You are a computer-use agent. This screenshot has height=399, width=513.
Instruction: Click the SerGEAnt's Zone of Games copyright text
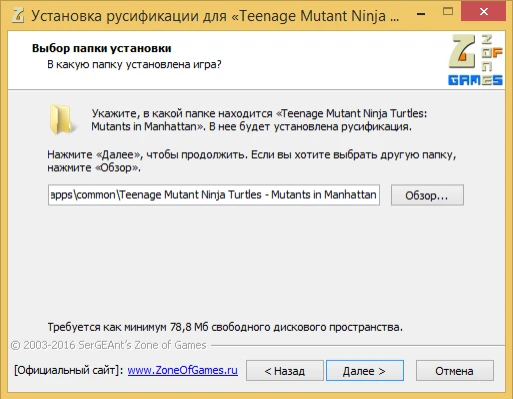tap(109, 345)
